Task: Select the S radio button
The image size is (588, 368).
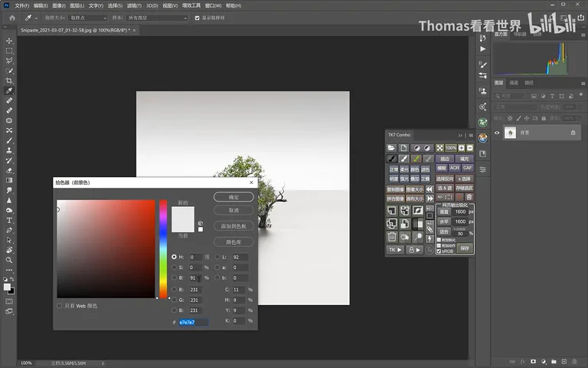Action: pos(174,268)
